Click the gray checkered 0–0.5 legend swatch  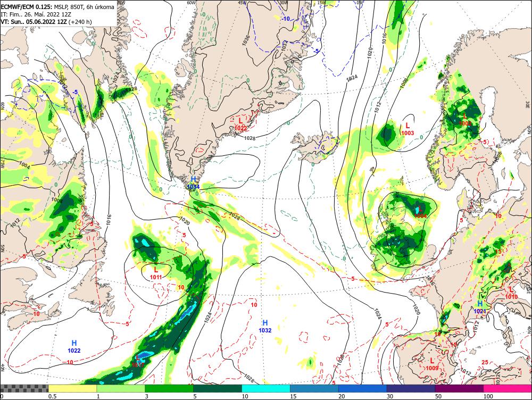[x=24, y=388]
